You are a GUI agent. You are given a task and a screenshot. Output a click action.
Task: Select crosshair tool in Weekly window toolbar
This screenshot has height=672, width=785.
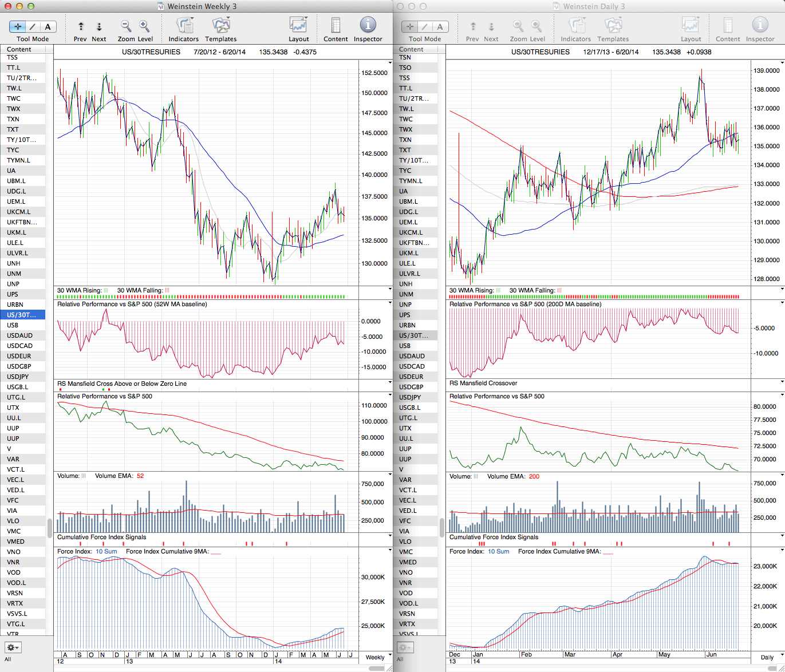[18, 27]
